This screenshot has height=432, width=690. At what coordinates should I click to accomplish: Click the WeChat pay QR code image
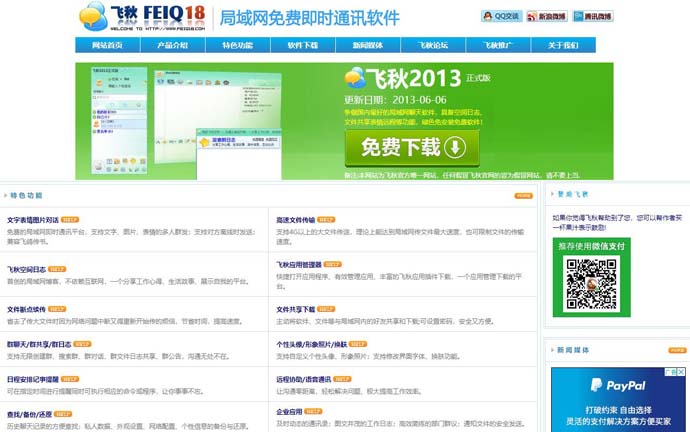pos(591,284)
